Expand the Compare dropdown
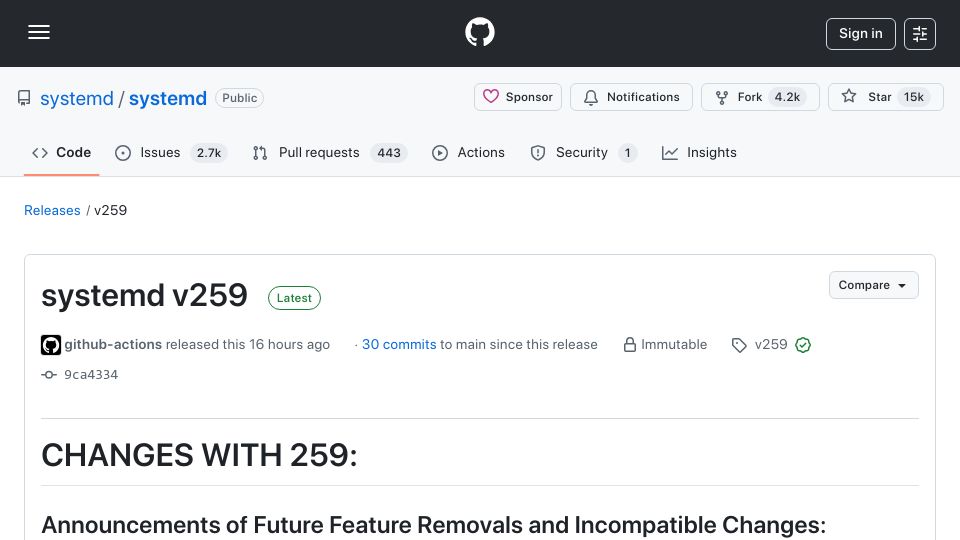Image resolution: width=960 pixels, height=540 pixels. point(874,285)
